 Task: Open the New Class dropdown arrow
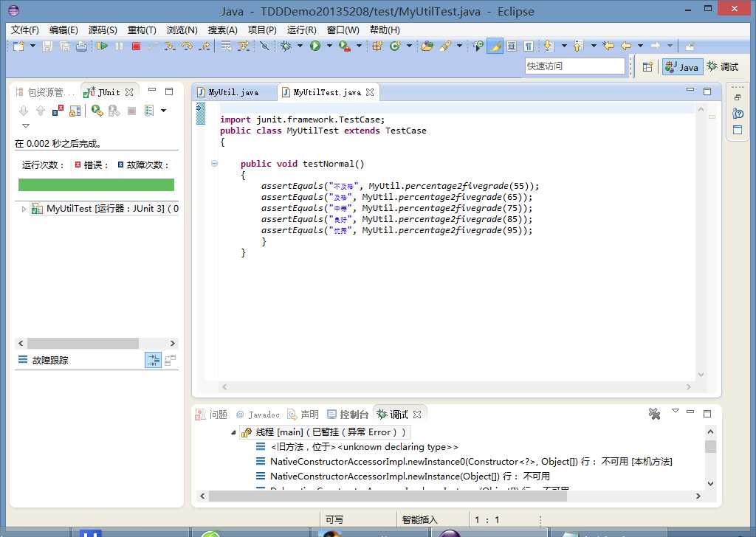pos(409,46)
